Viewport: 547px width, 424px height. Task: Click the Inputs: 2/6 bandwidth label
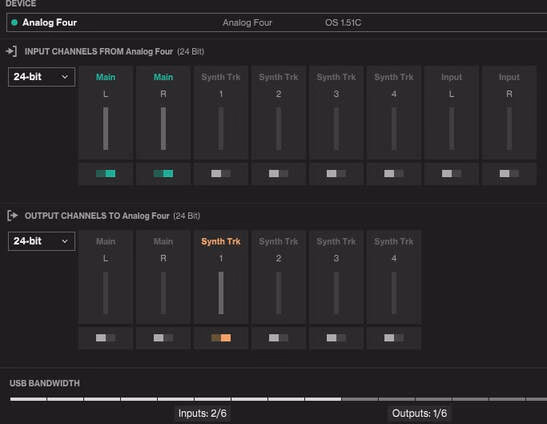[202, 414]
